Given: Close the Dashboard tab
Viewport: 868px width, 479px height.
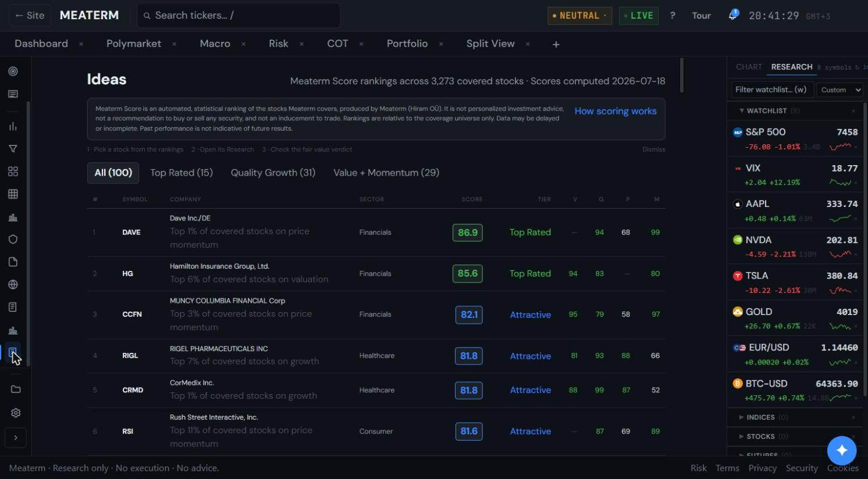Looking at the screenshot, I should (x=81, y=44).
